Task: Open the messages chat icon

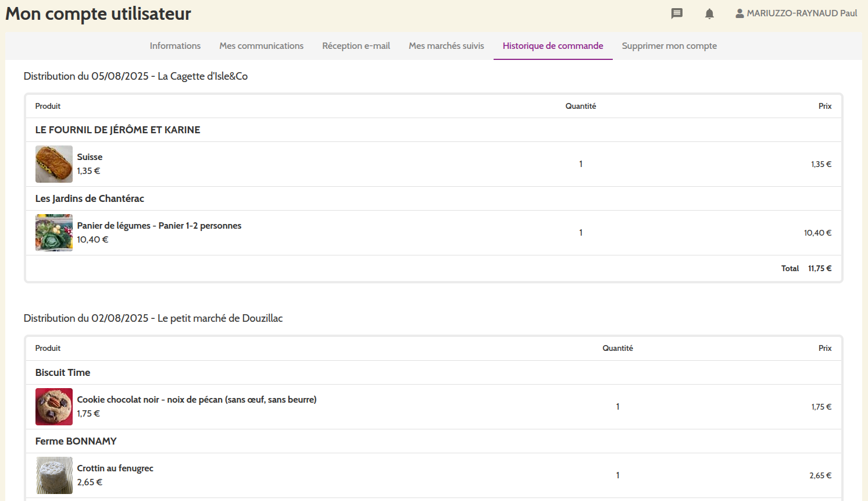Action: pos(677,13)
